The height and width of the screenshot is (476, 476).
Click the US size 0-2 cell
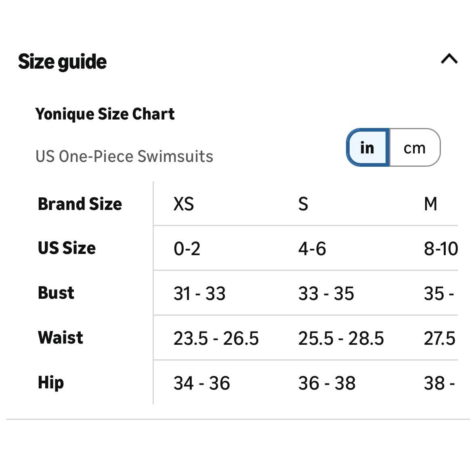[x=187, y=249]
